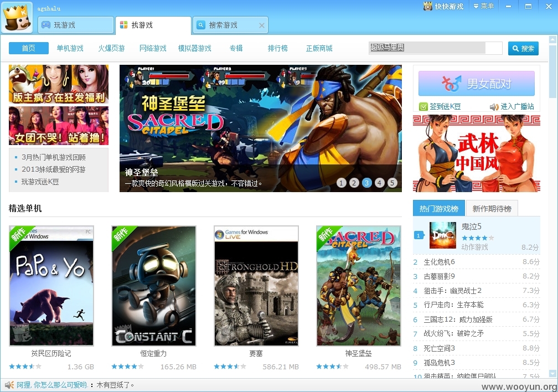Open 网络游戏 category
The height and width of the screenshot is (392, 558).
[153, 48]
